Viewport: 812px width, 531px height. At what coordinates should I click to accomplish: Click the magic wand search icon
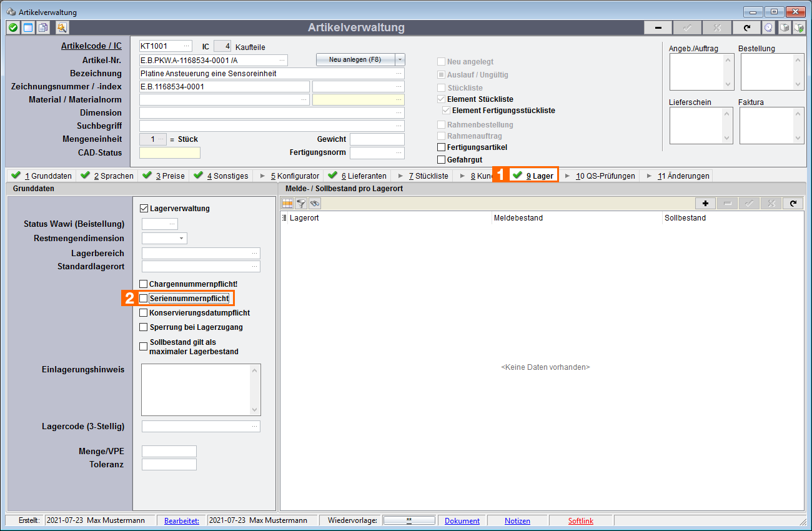tap(62, 27)
